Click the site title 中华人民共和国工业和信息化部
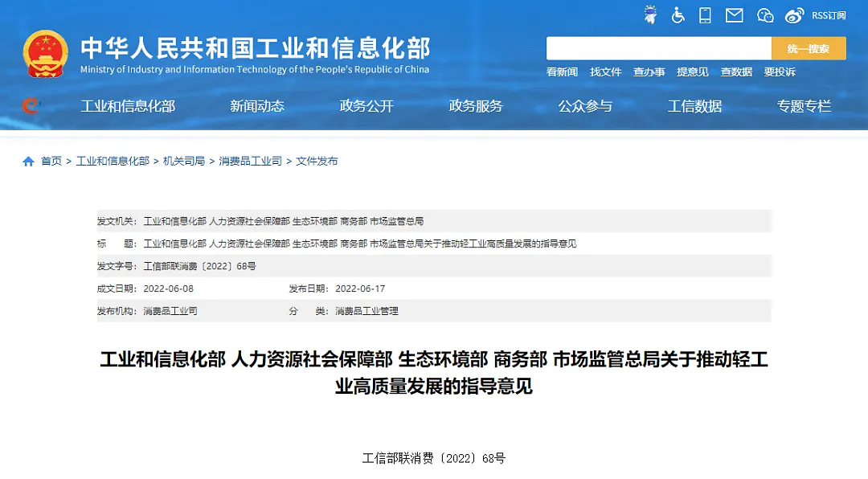This screenshot has height=479, width=868. click(x=256, y=48)
